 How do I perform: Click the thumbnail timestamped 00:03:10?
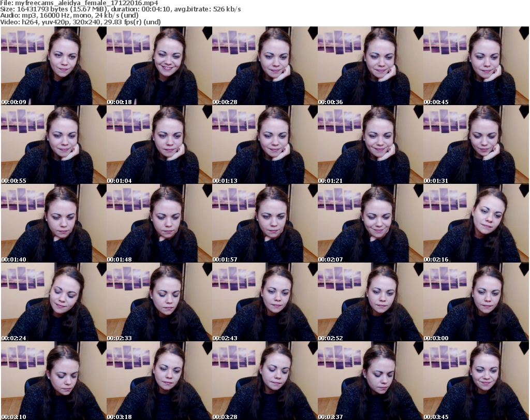(x=53, y=381)
